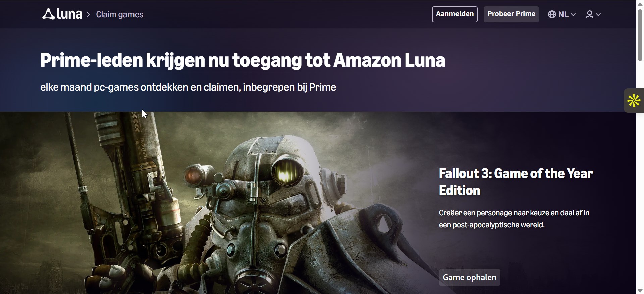
Task: Click the Luna triangle logo icon
Action: coord(48,14)
